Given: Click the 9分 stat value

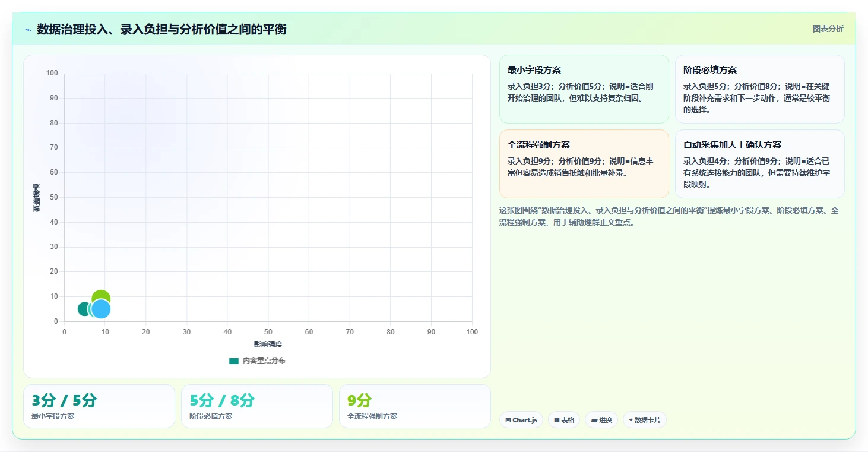Looking at the screenshot, I should [x=360, y=401].
